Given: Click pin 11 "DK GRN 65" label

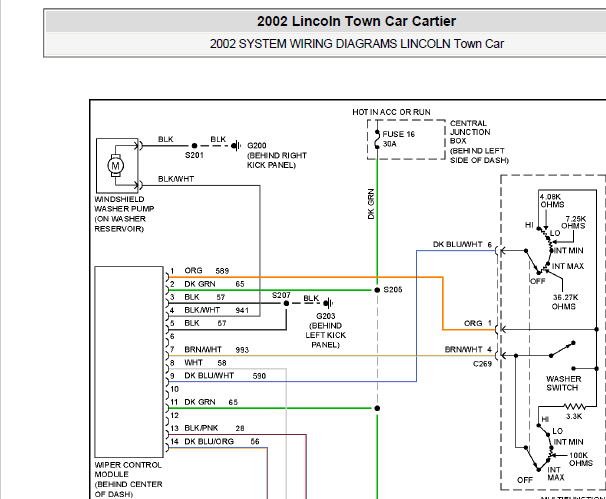Looking at the screenshot, I should (x=211, y=402).
